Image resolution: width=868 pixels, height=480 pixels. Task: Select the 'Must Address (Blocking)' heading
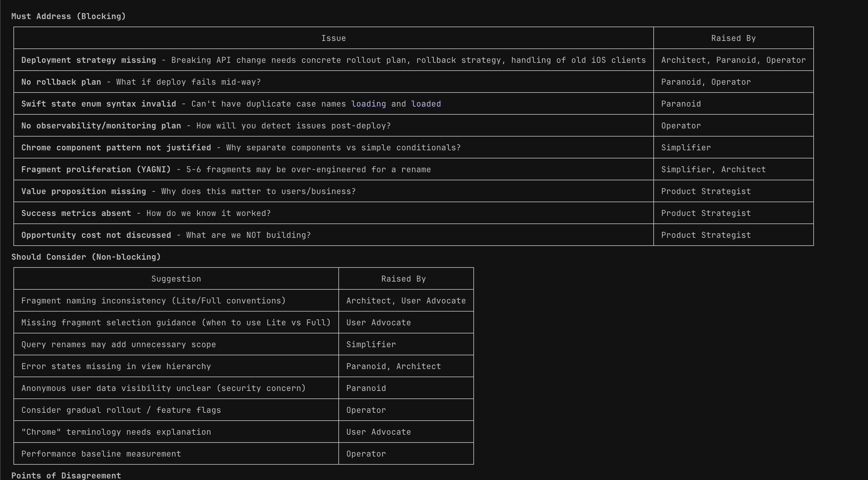(x=69, y=16)
